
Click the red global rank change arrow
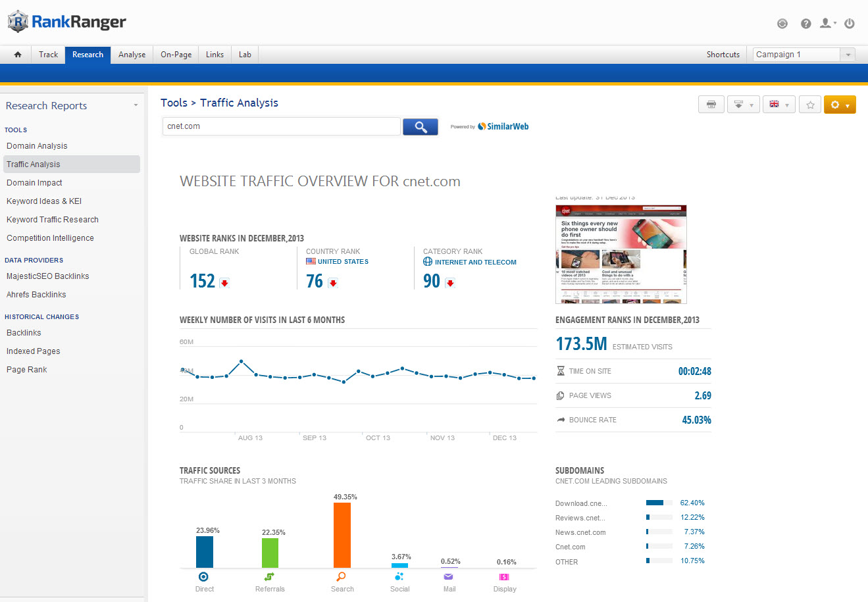coord(224,283)
